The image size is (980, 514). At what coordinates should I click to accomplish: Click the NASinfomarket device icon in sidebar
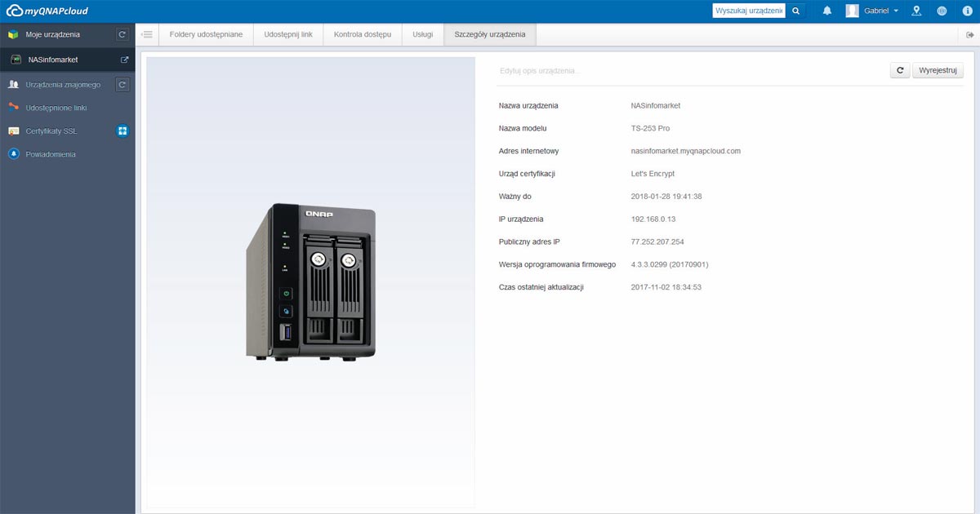click(x=16, y=60)
